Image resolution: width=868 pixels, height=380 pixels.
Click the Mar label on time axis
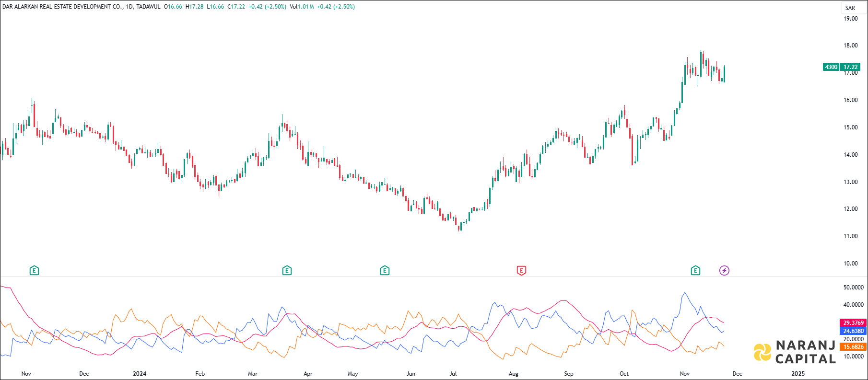tap(253, 374)
